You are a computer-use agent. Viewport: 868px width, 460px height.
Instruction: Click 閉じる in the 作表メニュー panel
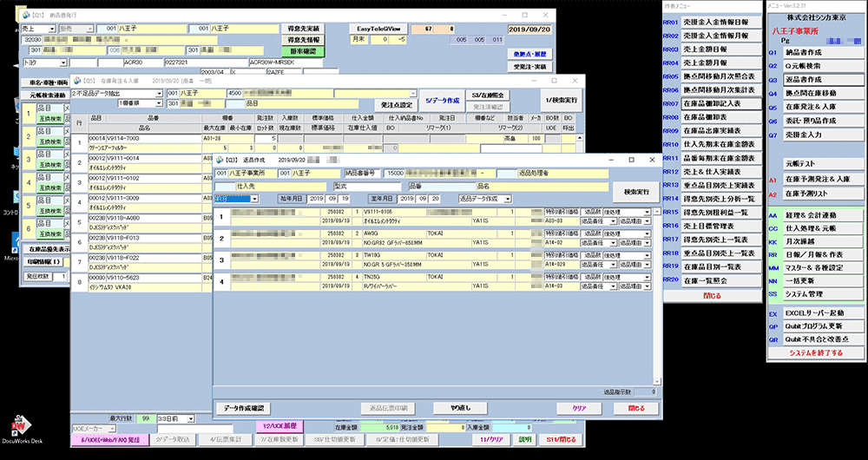pyautogui.click(x=713, y=296)
